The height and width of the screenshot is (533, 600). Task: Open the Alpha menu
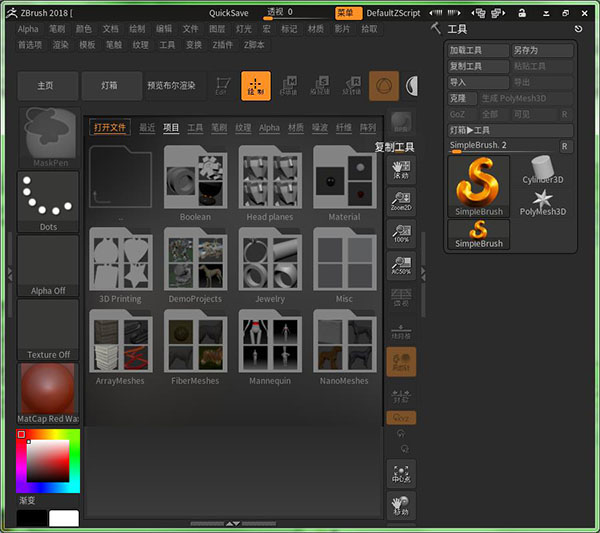pyautogui.click(x=28, y=29)
